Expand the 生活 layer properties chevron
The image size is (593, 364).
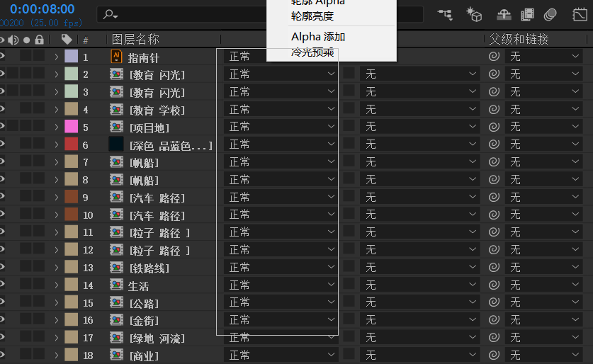point(56,285)
